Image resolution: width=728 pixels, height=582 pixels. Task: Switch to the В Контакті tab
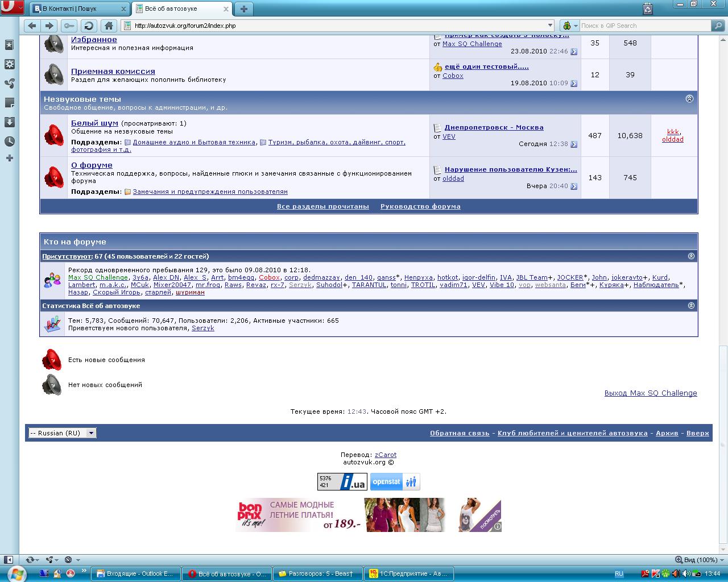80,9
